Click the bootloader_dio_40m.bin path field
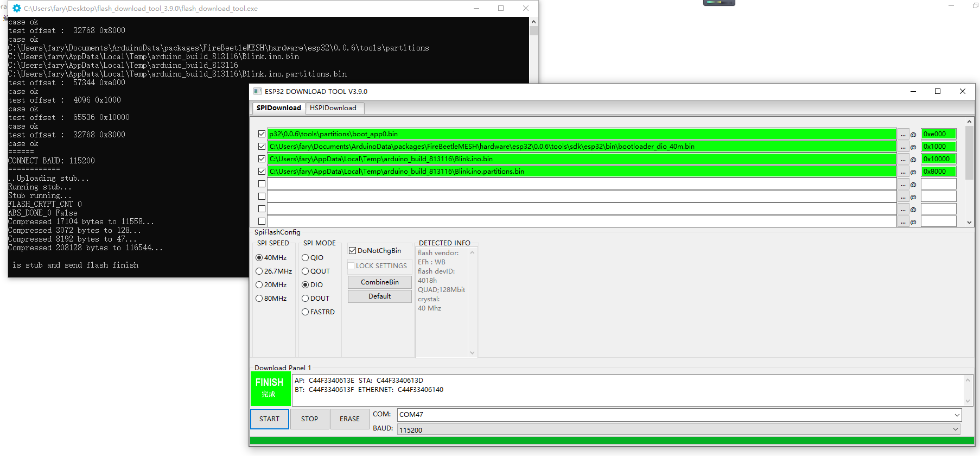Viewport: 980px width, 456px height. pos(582,147)
